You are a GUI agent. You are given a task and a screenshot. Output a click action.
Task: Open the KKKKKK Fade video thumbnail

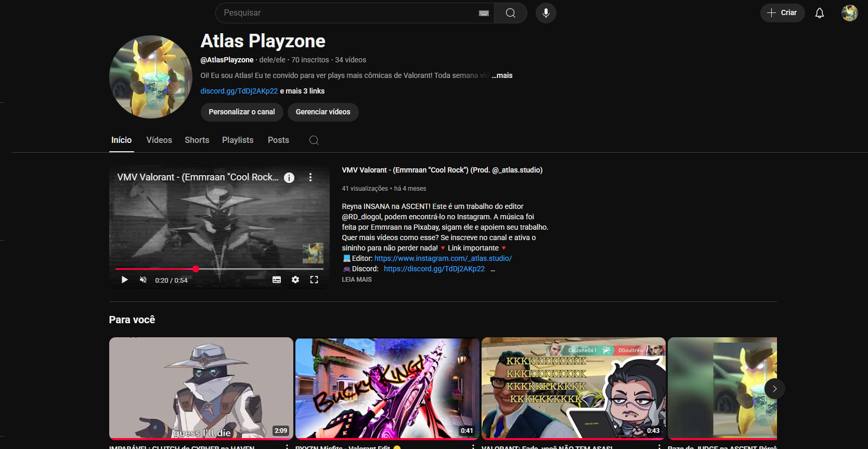tap(574, 388)
